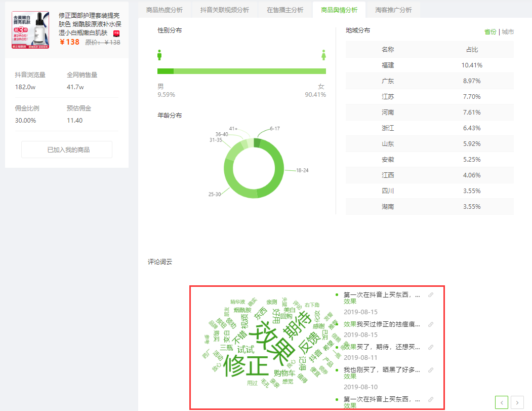The image size is (532, 411).
Task: Click the word 购物车 in the word cloud
Action: point(284,373)
